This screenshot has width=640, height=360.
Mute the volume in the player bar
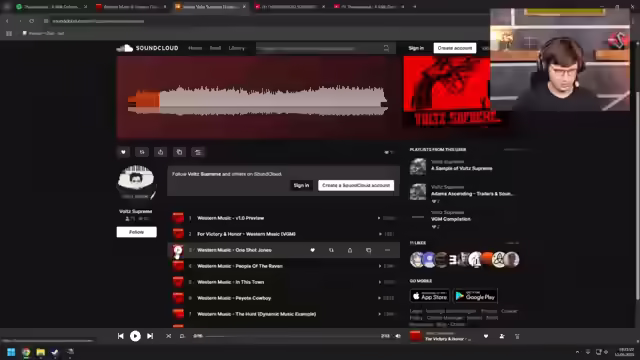[398, 336]
